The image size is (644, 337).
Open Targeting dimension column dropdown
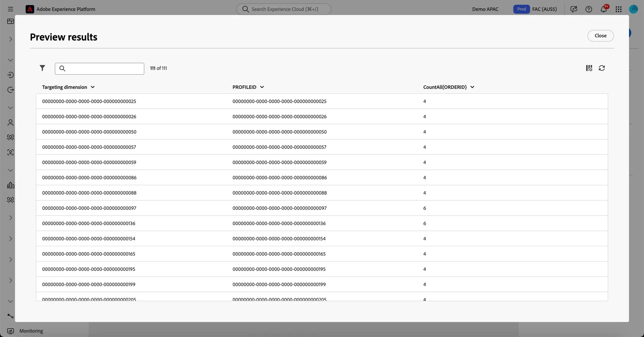point(93,87)
